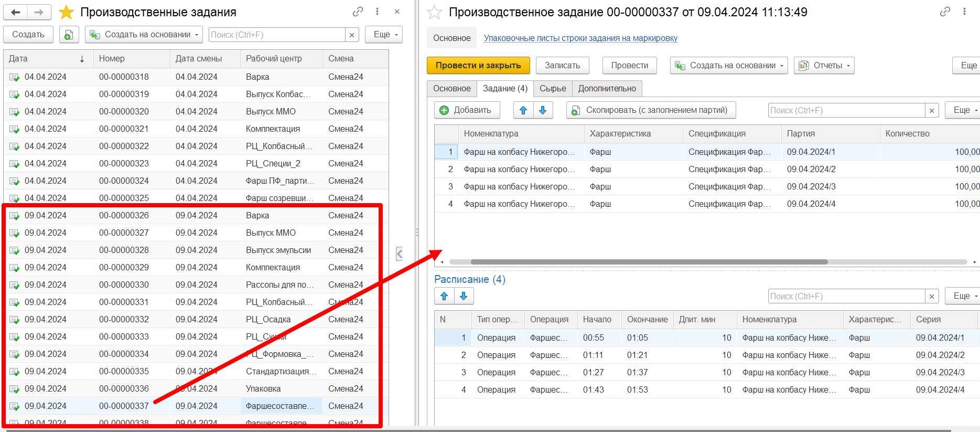Move the schedule row up in Расписание
Image resolution: width=980 pixels, height=432 pixels.
[444, 296]
